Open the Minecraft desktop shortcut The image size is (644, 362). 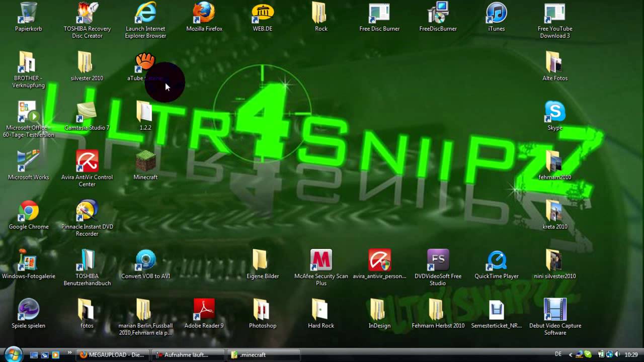(x=145, y=162)
